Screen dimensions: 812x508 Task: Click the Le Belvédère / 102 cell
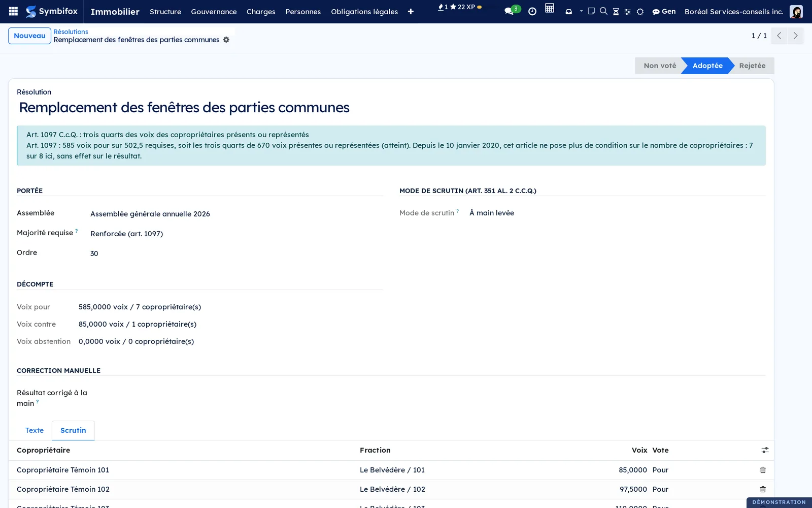[x=392, y=489]
